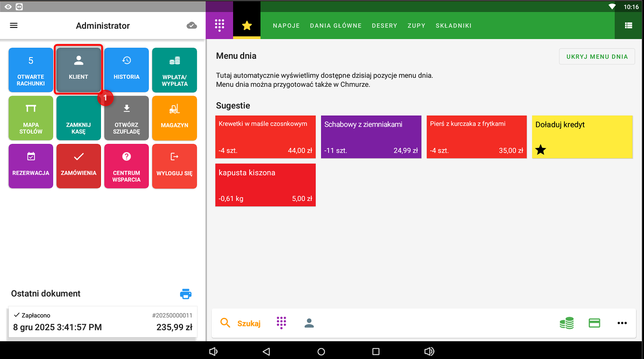Open last paid document #20250000011
This screenshot has width=644, height=359.
(x=103, y=322)
